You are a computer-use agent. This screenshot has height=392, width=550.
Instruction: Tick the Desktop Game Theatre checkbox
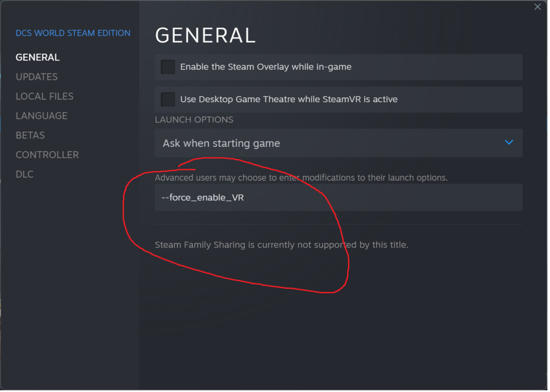pos(168,100)
